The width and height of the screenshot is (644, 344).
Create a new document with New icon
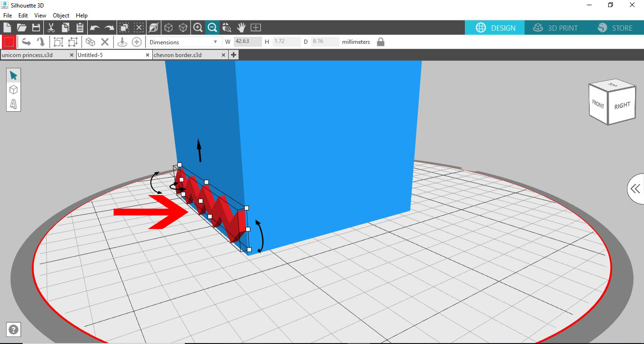(7, 27)
